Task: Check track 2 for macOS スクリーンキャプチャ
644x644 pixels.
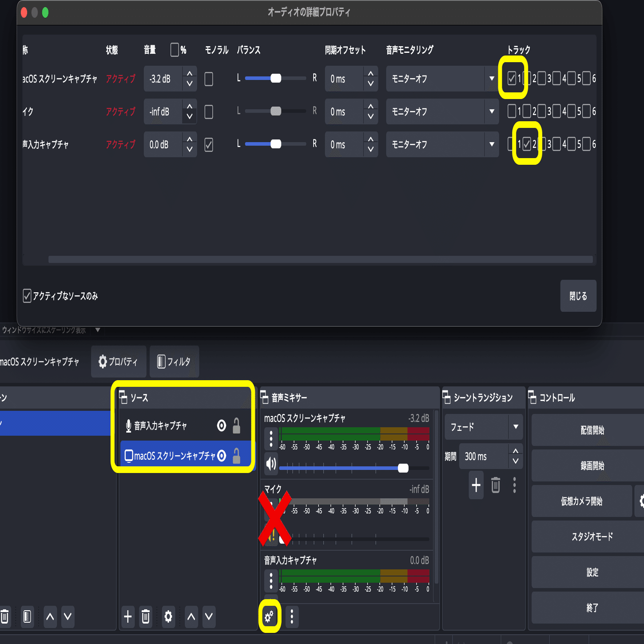Action: [527, 79]
